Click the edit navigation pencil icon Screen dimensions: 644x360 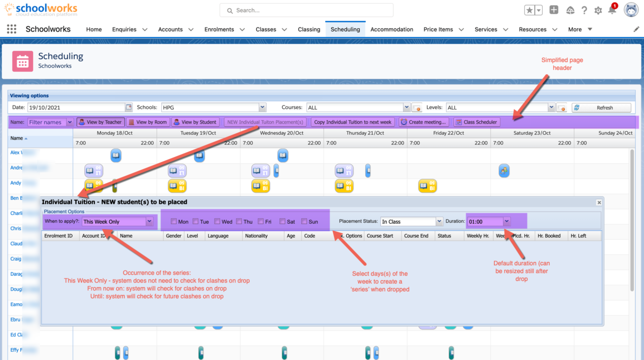pos(636,30)
